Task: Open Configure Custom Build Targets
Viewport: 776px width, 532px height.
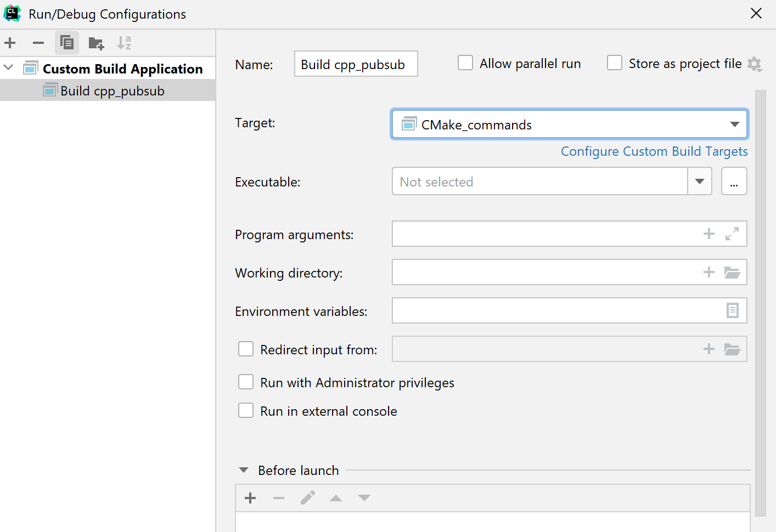Action: click(654, 151)
